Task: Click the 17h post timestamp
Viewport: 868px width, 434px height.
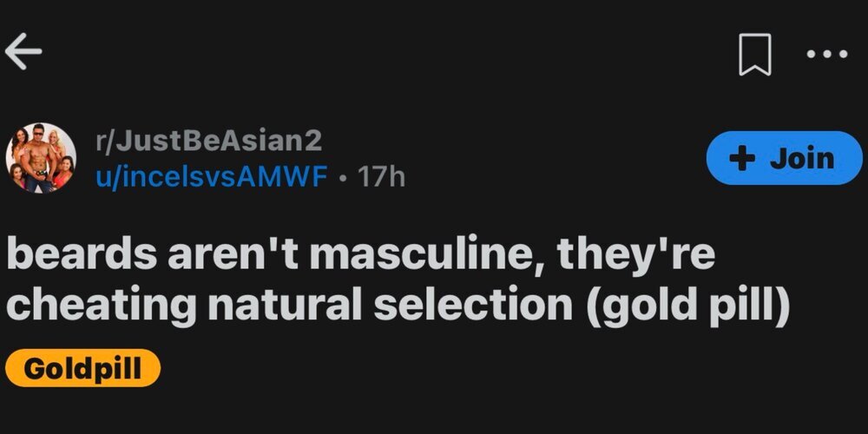Action: point(381,177)
